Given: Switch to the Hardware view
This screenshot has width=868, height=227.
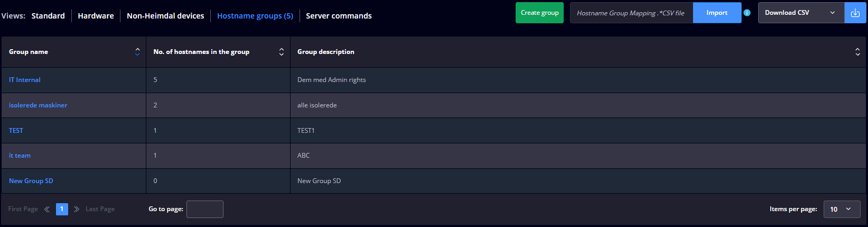Looking at the screenshot, I should click(x=96, y=16).
